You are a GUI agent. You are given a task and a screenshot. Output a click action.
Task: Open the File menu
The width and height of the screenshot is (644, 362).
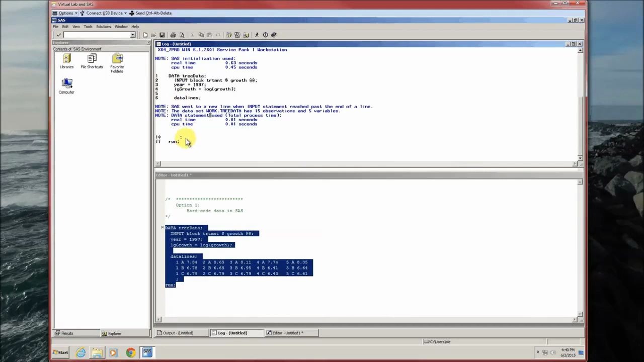tap(55, 27)
